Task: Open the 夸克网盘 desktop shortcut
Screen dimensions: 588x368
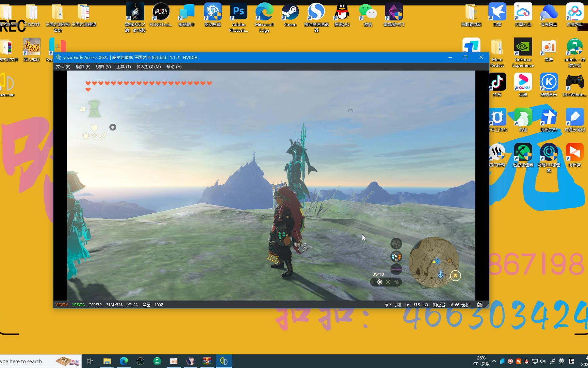Action: pyautogui.click(x=549, y=15)
